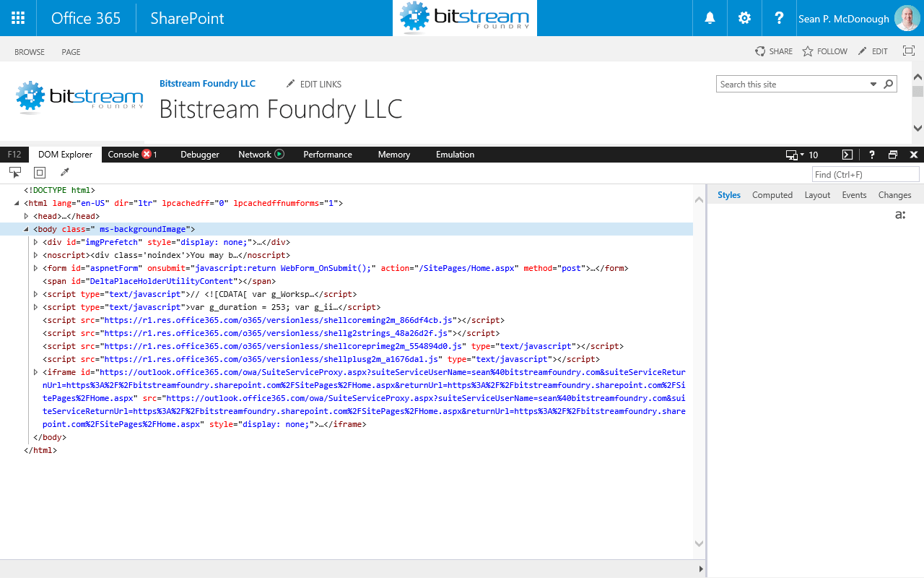Click the page scrollbar down arrow
The image size is (924, 578).
pyautogui.click(x=918, y=128)
